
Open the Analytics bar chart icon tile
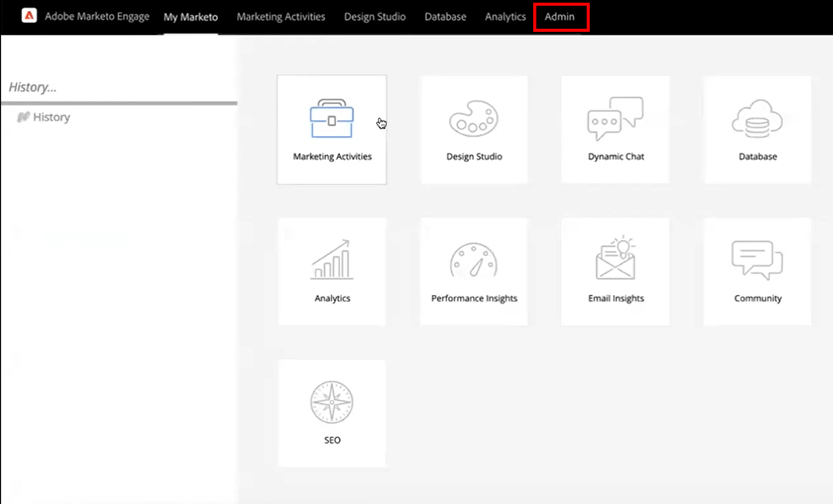332,260
